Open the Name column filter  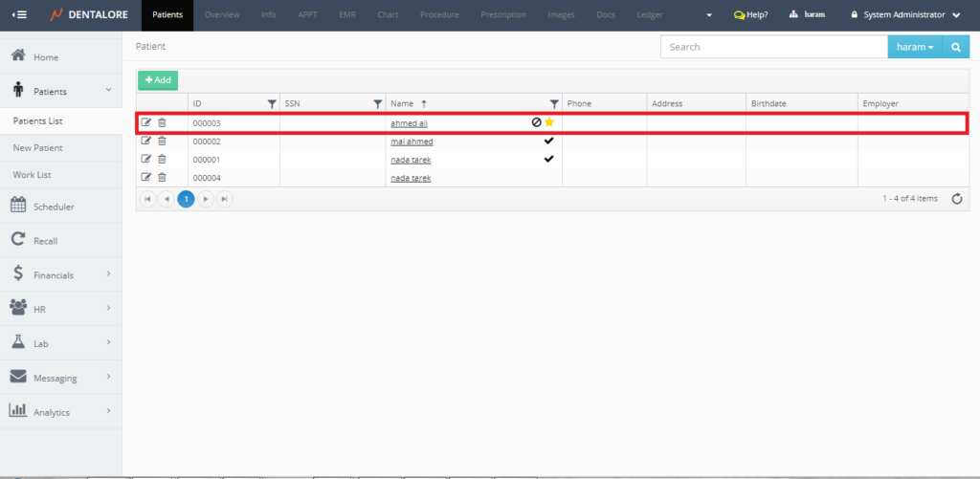click(554, 103)
